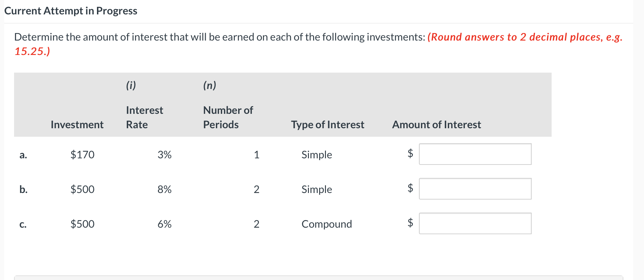Image resolution: width=644 pixels, height=280 pixels.
Task: Click the 6% interest rate in row c
Action: (164, 224)
